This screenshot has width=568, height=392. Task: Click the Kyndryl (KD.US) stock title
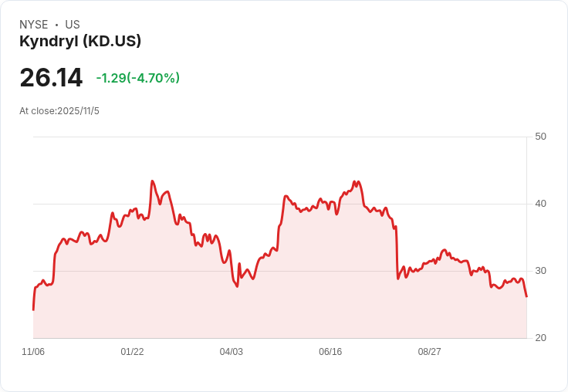[x=80, y=42]
